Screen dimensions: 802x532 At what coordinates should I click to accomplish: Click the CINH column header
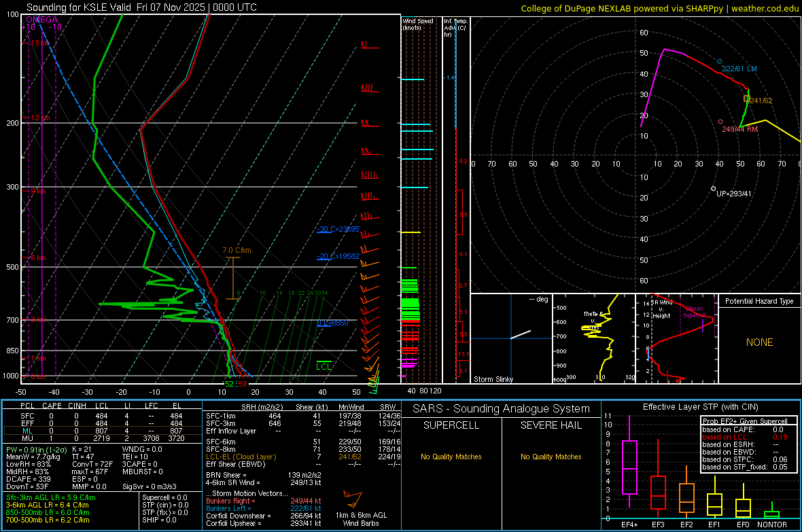tap(77, 406)
